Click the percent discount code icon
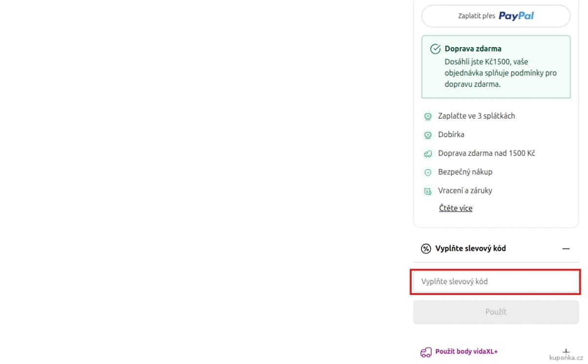Image resolution: width=588 pixels, height=364 pixels. point(426,248)
